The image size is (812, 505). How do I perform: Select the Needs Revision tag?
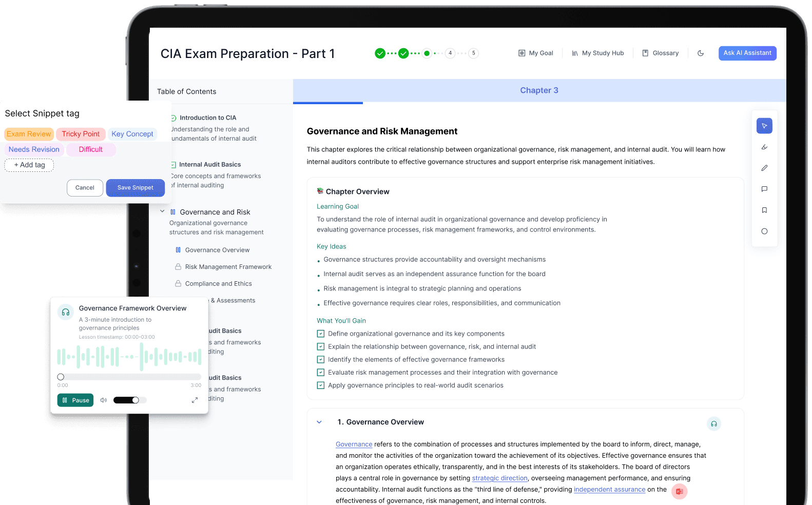(x=34, y=149)
